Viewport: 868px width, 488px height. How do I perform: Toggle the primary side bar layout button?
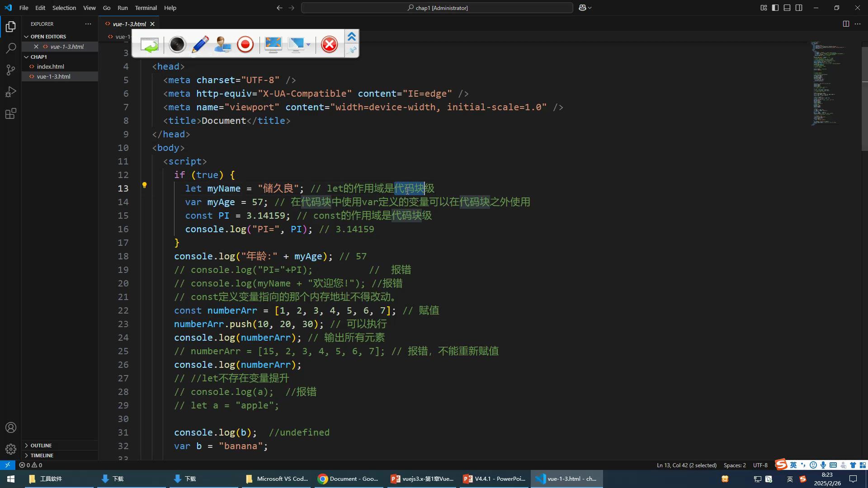pos(775,8)
